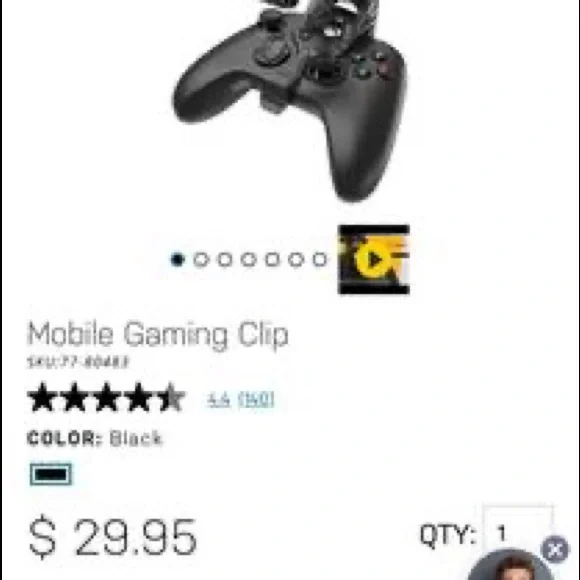This screenshot has height=580, width=580.
Task: Click the five-star rating icons
Action: [x=106, y=397]
